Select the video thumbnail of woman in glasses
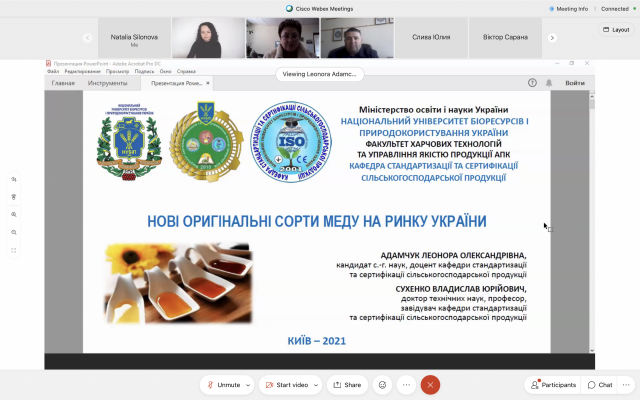Viewport: 640px width, 400px height. point(282,38)
